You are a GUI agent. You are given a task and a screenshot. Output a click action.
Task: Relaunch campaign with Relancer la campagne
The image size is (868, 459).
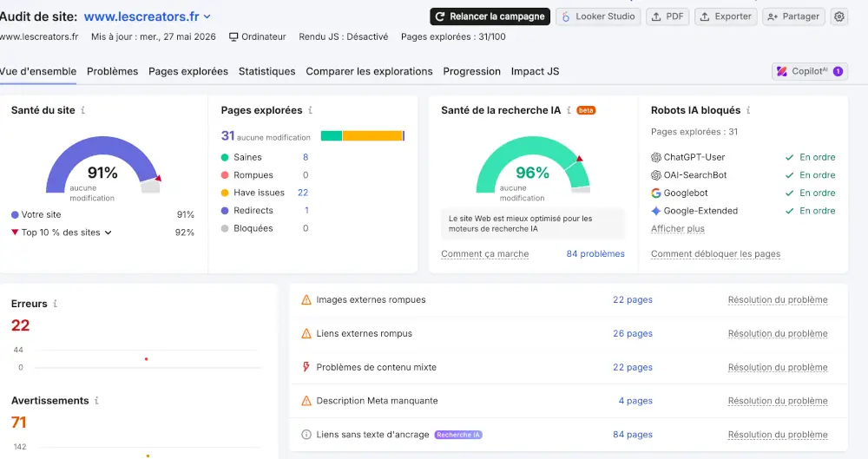tap(490, 16)
